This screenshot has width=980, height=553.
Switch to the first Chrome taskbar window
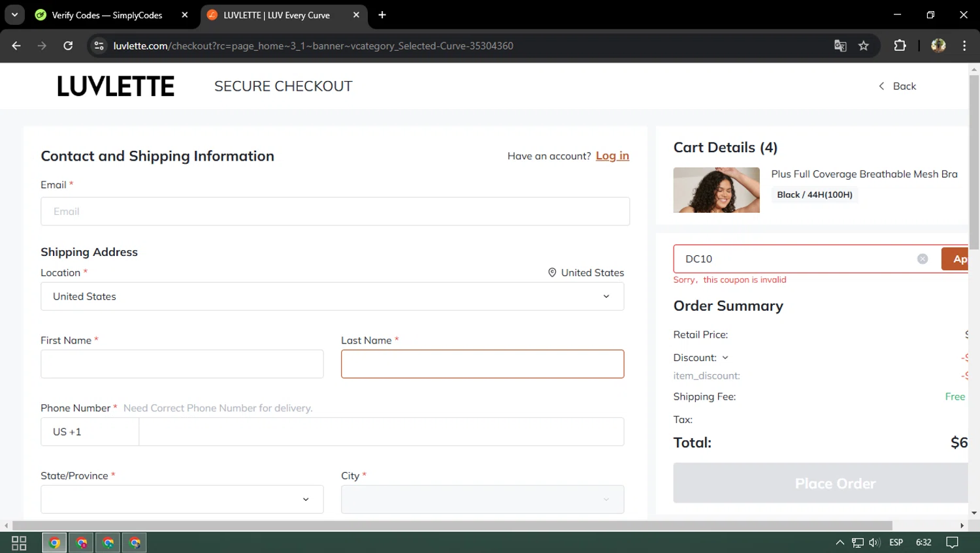55,543
